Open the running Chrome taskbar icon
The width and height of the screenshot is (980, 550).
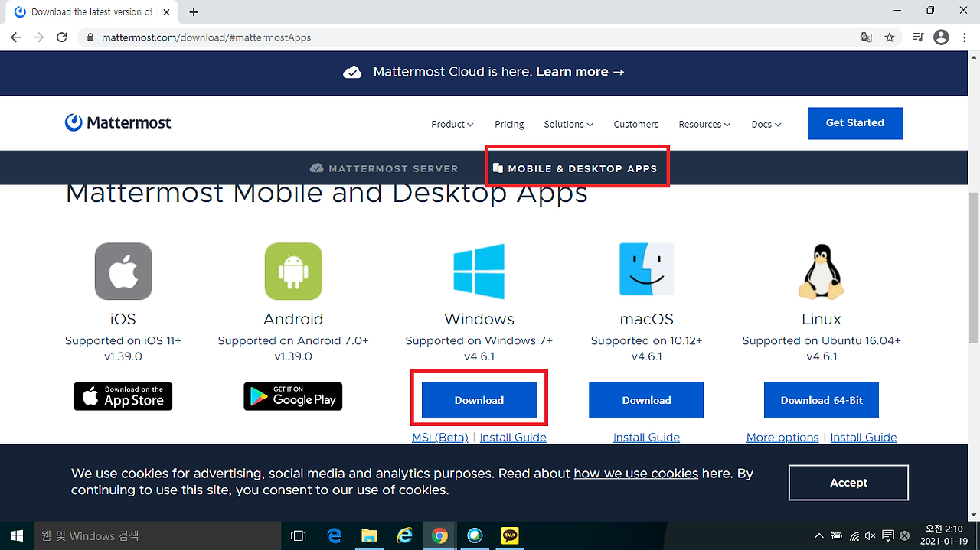point(439,536)
